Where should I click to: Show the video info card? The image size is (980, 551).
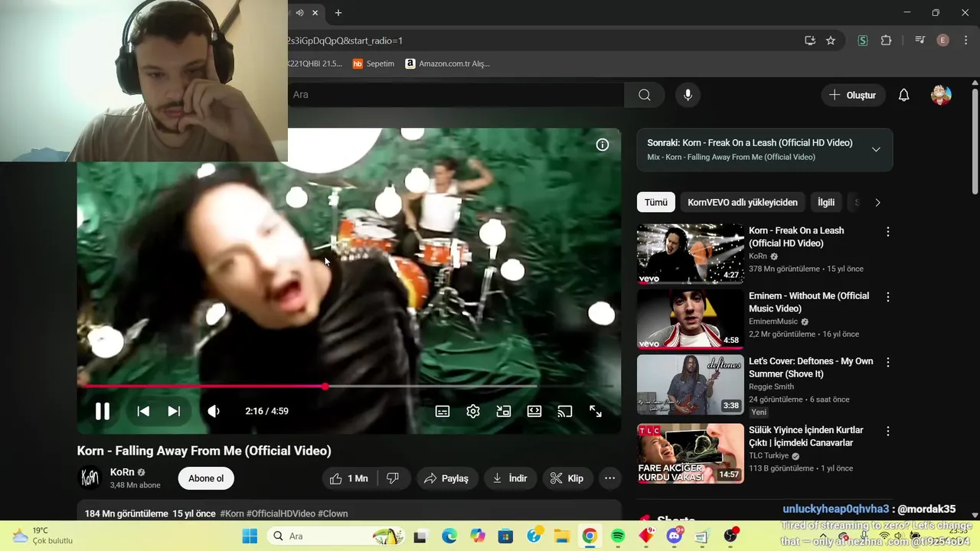coord(603,145)
